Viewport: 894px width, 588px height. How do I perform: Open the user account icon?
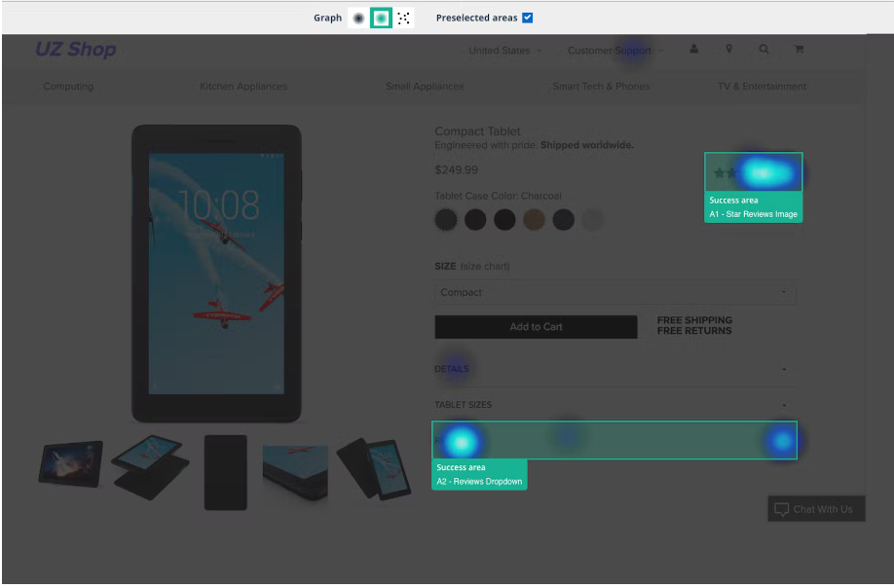(x=694, y=49)
